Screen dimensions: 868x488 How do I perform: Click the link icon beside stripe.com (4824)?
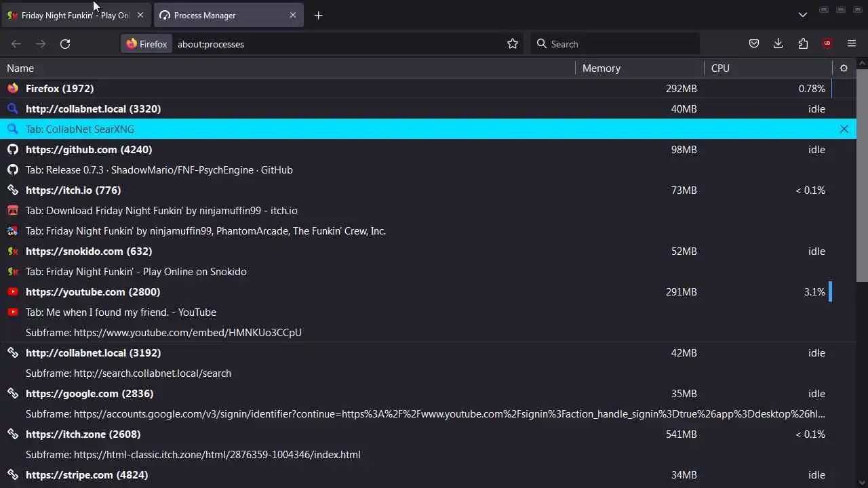click(13, 474)
